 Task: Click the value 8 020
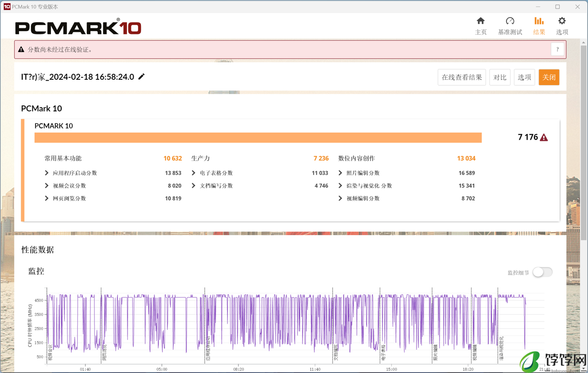point(174,186)
